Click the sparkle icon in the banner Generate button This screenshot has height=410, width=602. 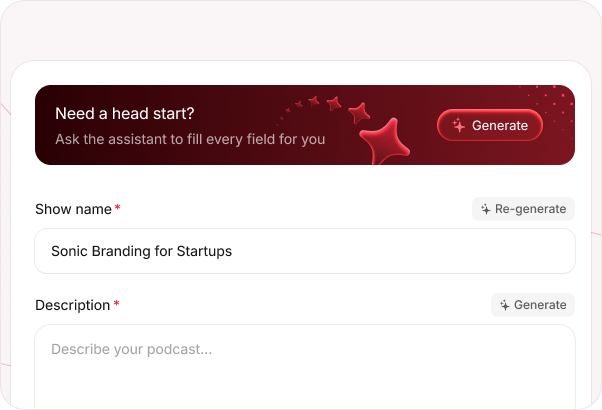459,126
